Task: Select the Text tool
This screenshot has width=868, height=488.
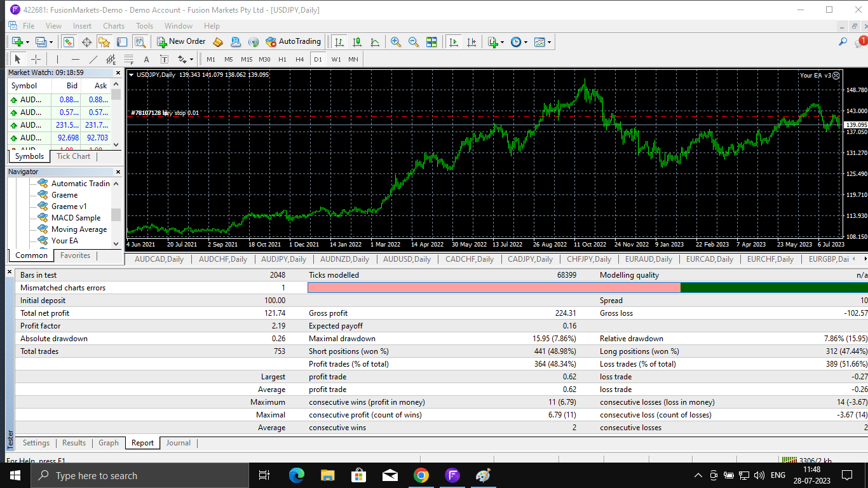Action: 146,59
